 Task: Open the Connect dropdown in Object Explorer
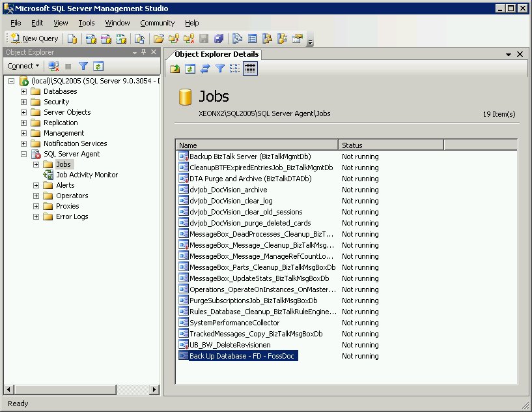pos(23,66)
